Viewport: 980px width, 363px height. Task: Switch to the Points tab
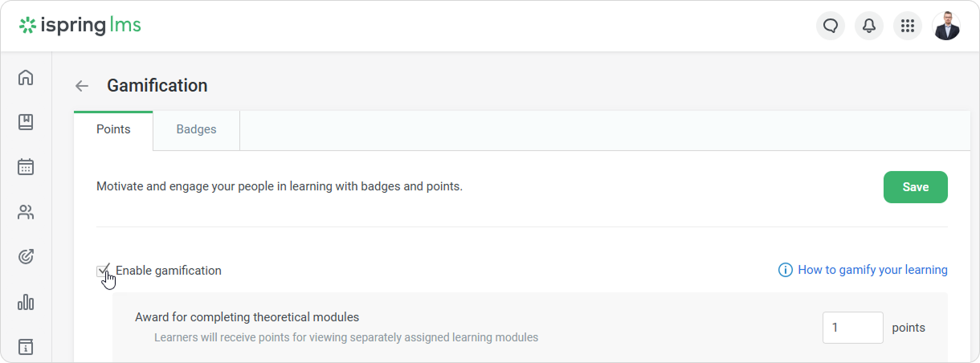[113, 129]
